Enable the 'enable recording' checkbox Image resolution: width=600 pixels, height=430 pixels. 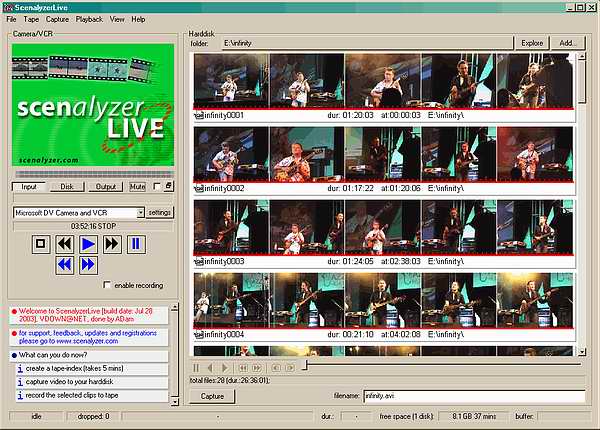point(107,285)
